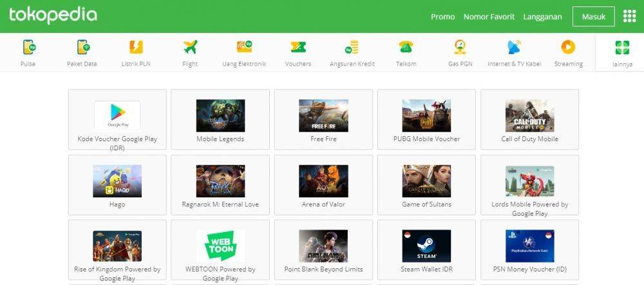Select the Lords Mobile voucher image
Viewport: 644px width, 285px height.
pos(530,181)
